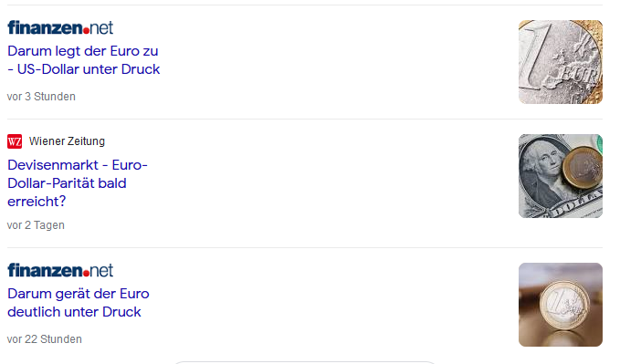Click the red dot in the top finanzen.net logo

(x=86, y=31)
